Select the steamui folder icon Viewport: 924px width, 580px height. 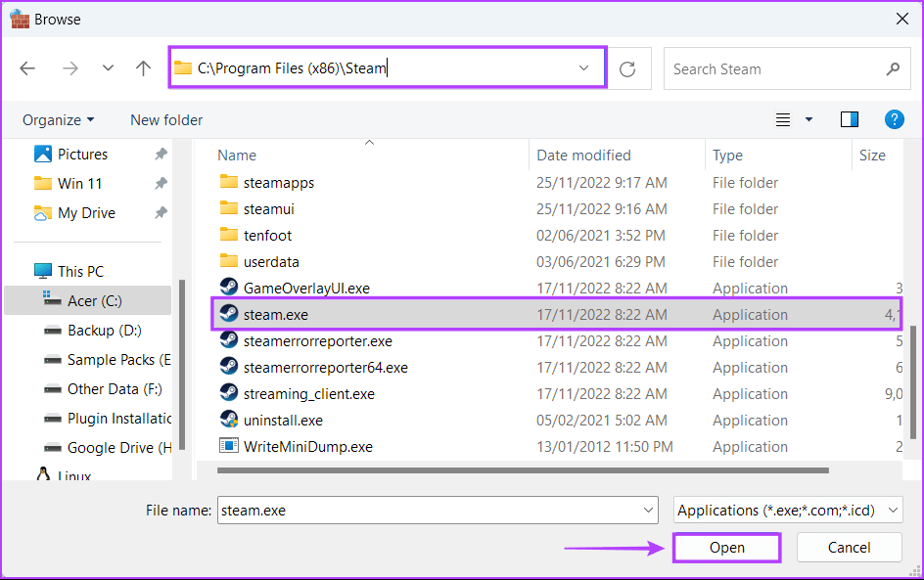click(229, 208)
